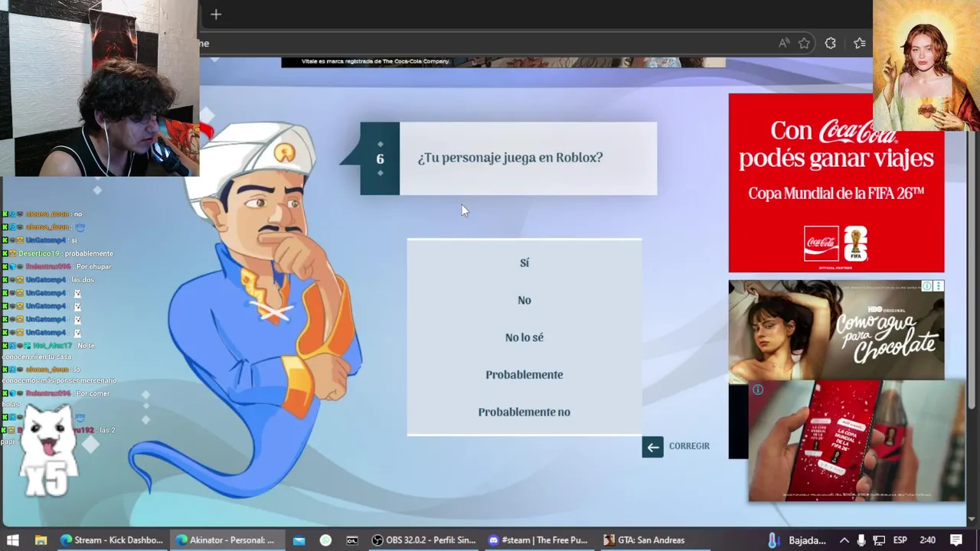Switch to Stream - Kick Dashboard taskbar window
The image size is (980, 551).
click(112, 540)
